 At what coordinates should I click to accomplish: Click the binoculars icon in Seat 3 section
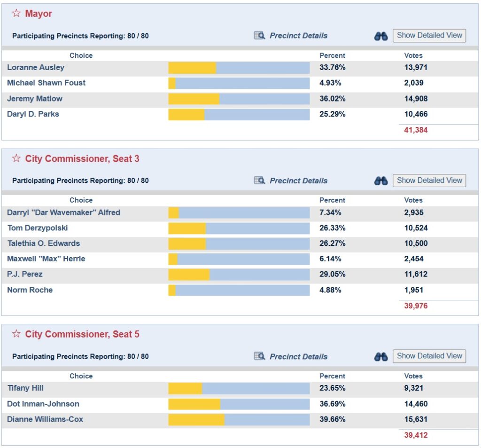click(x=380, y=181)
